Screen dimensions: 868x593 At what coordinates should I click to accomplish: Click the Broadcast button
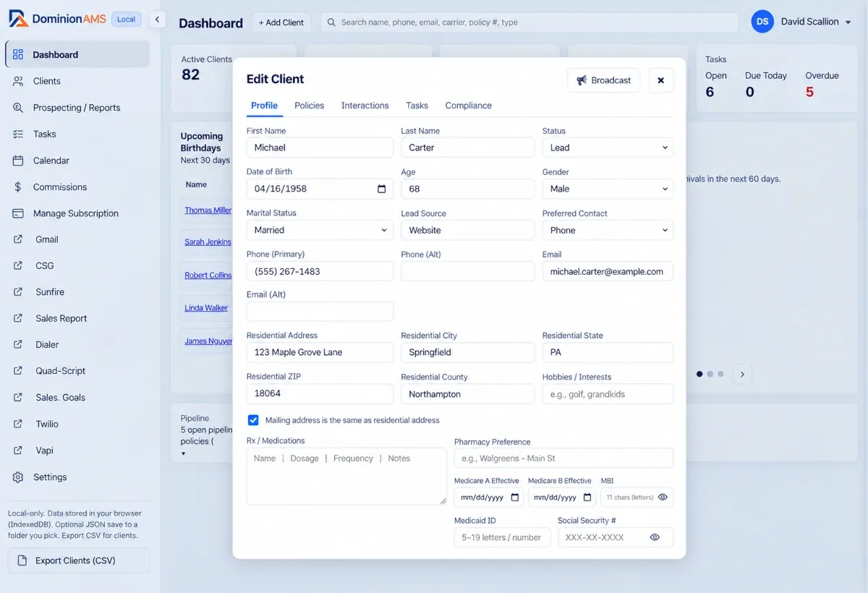(x=604, y=80)
